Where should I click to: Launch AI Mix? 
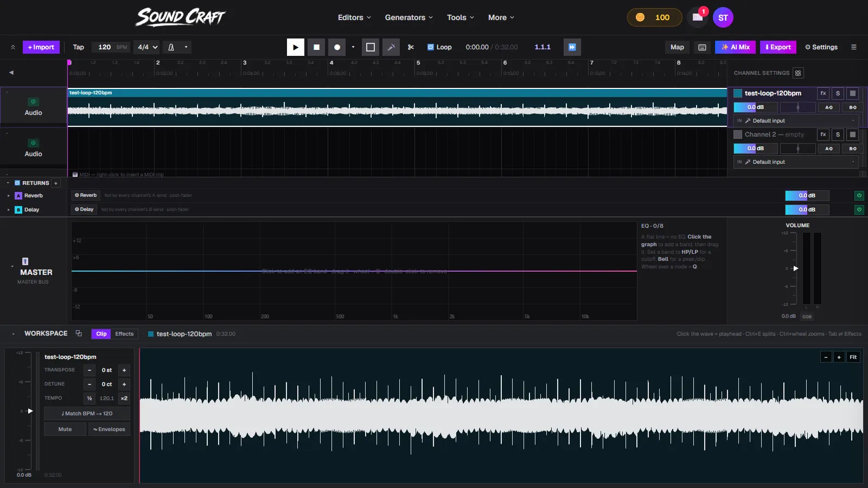coord(735,47)
